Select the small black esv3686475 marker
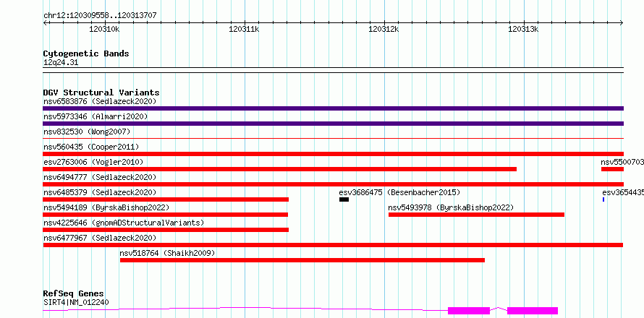The height and width of the screenshot is (318, 644). click(344, 199)
